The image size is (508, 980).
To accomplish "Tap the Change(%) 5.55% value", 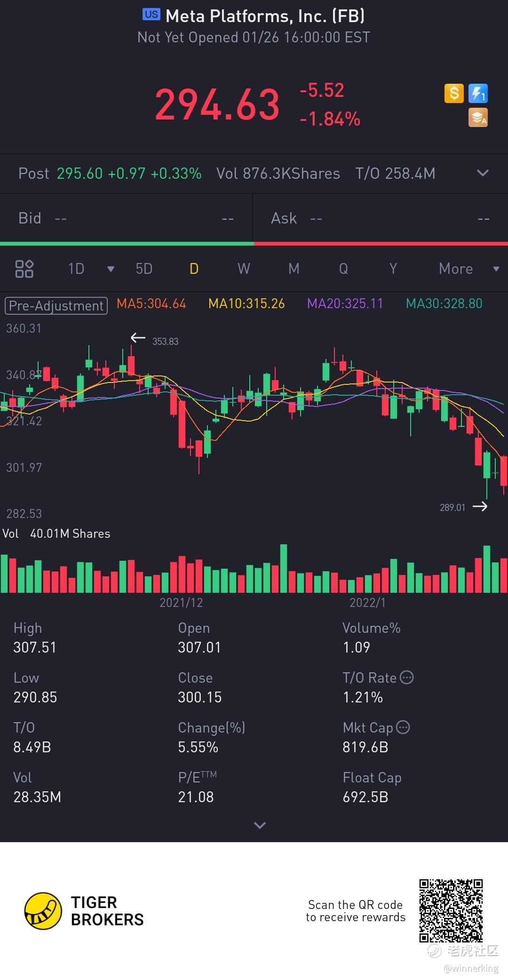I will (x=198, y=747).
